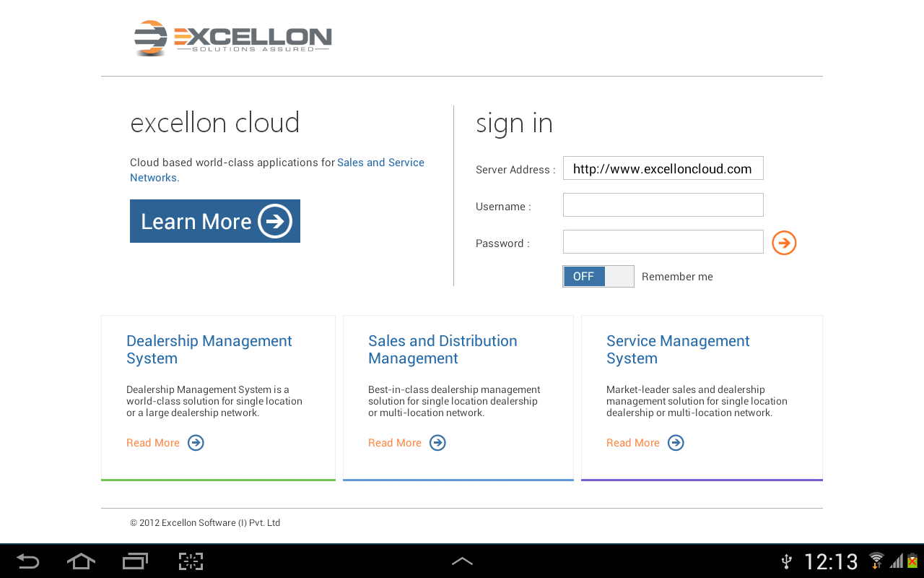Expand the bottom bar up-chevron
924x578 pixels.
(462, 561)
